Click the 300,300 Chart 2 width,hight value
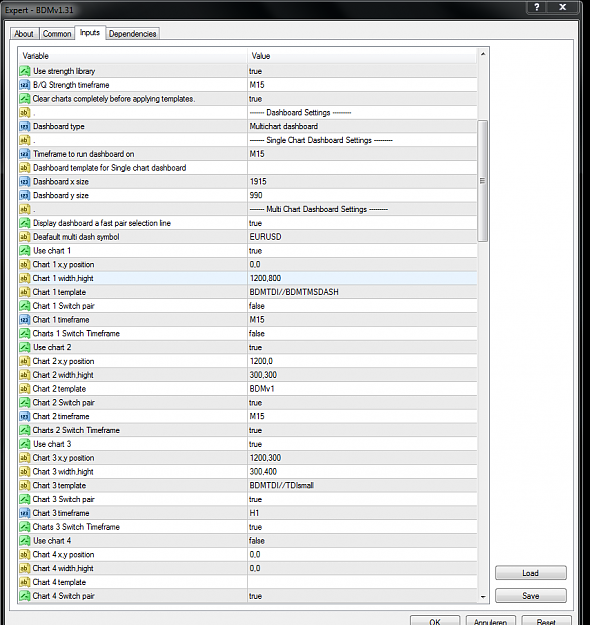The width and height of the screenshot is (590, 625). (263, 375)
